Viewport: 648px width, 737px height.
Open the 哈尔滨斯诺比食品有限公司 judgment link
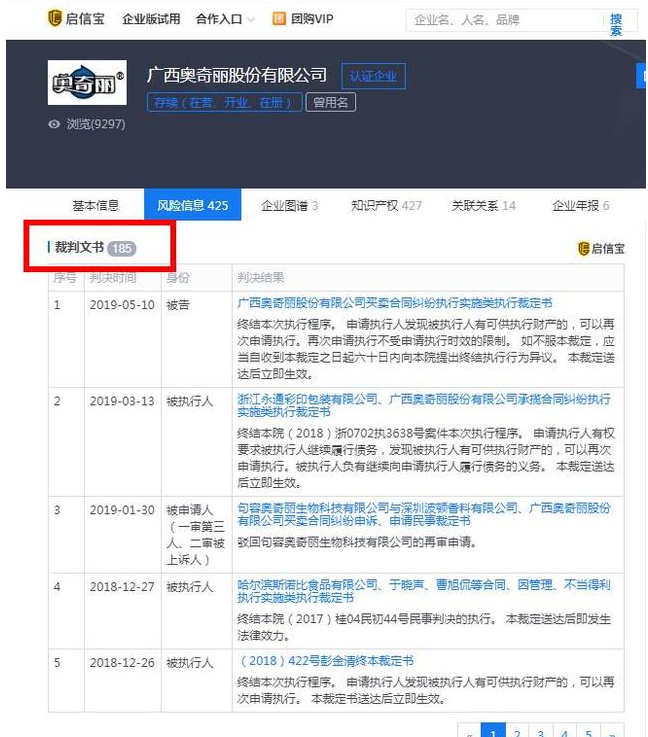(x=424, y=591)
